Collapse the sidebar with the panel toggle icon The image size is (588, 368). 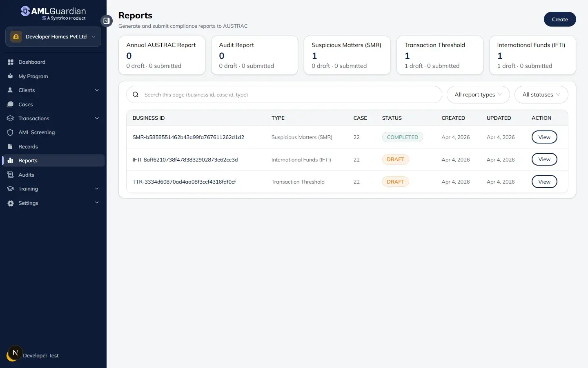click(107, 20)
